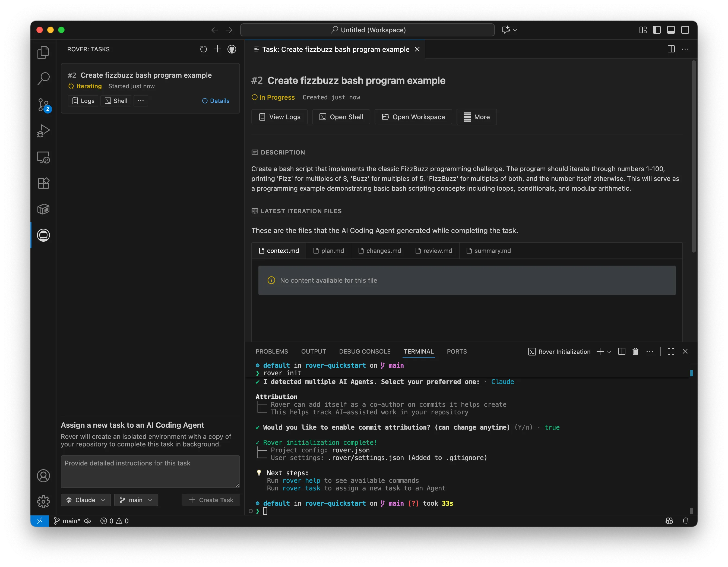The height and width of the screenshot is (567, 728).
Task: Click the task instructions input field
Action: 150,471
